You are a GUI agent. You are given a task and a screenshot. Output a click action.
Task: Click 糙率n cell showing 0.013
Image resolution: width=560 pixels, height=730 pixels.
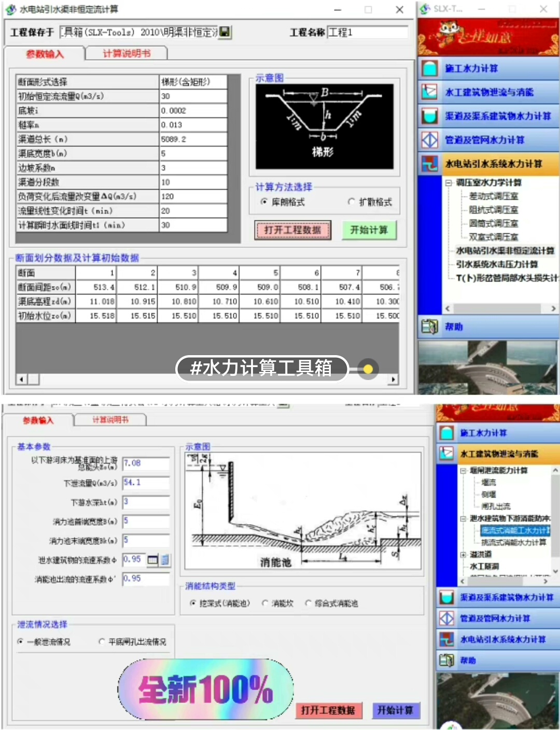coord(193,125)
